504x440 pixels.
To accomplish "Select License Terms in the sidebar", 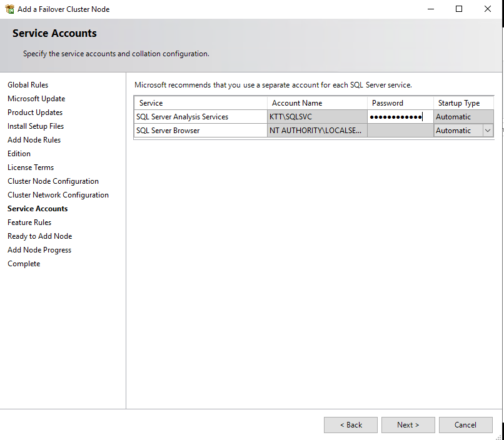I will tap(31, 167).
